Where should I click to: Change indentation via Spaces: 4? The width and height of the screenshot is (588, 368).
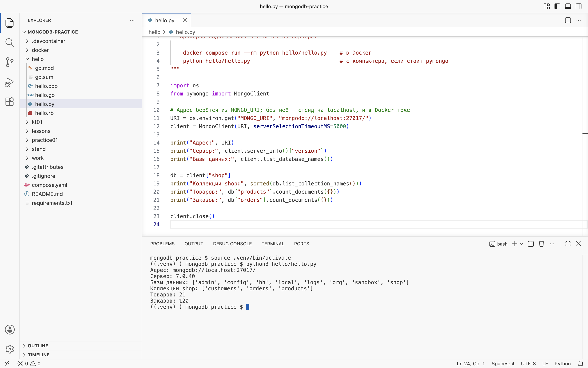point(503,363)
